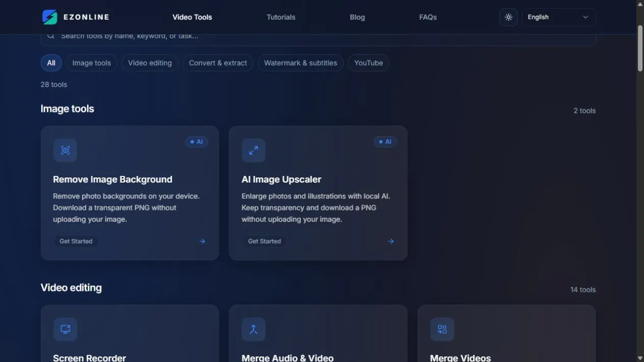
Task: Click the AI badge on Remove Image Background
Action: pos(197,142)
